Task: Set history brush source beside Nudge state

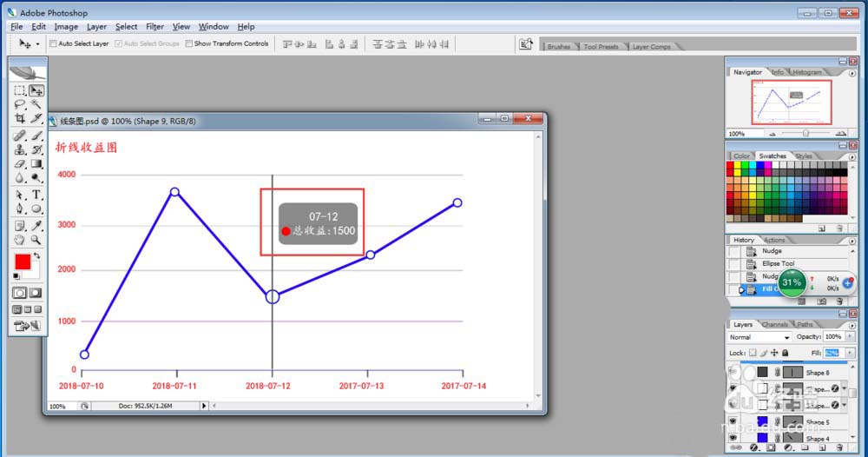Action: point(734,251)
